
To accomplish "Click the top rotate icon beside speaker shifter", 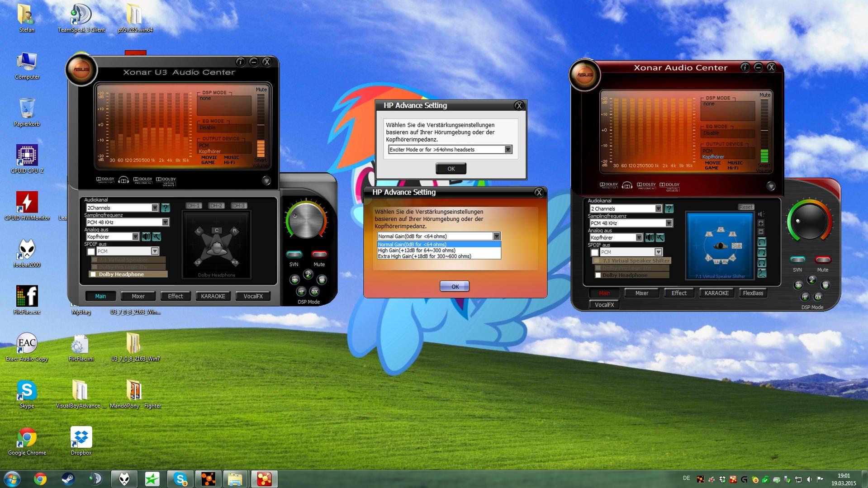I will coord(762,242).
